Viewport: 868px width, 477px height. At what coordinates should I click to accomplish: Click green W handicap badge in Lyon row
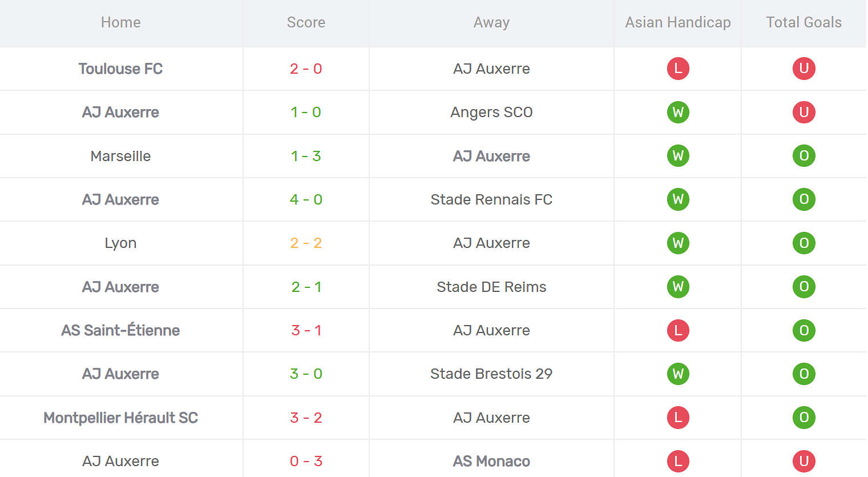coord(678,243)
